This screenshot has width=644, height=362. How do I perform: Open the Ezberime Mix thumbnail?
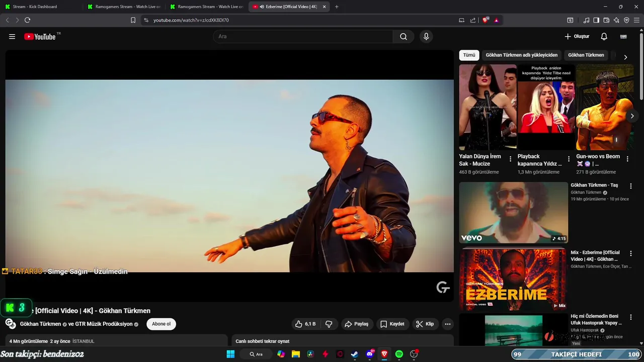(514, 279)
